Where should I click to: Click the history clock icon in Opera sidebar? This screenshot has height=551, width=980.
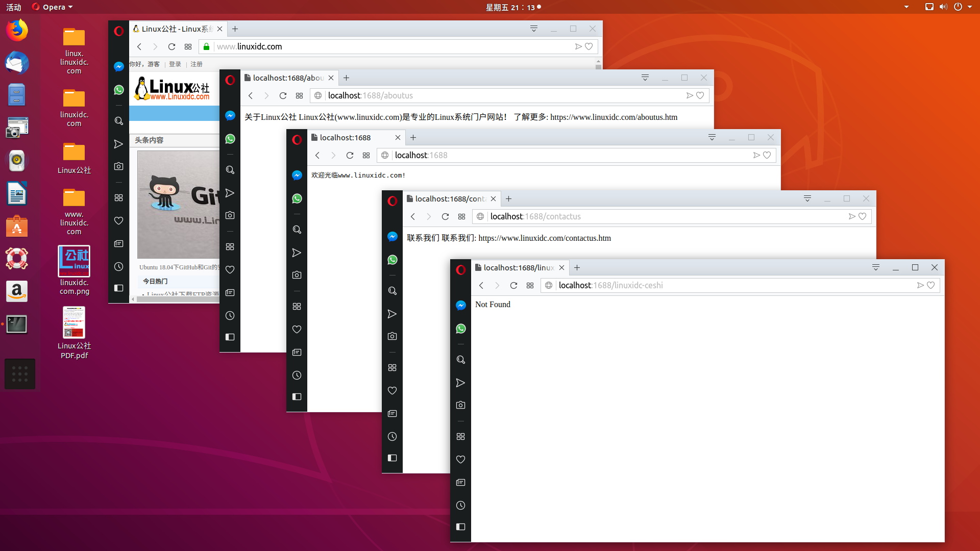(x=460, y=505)
